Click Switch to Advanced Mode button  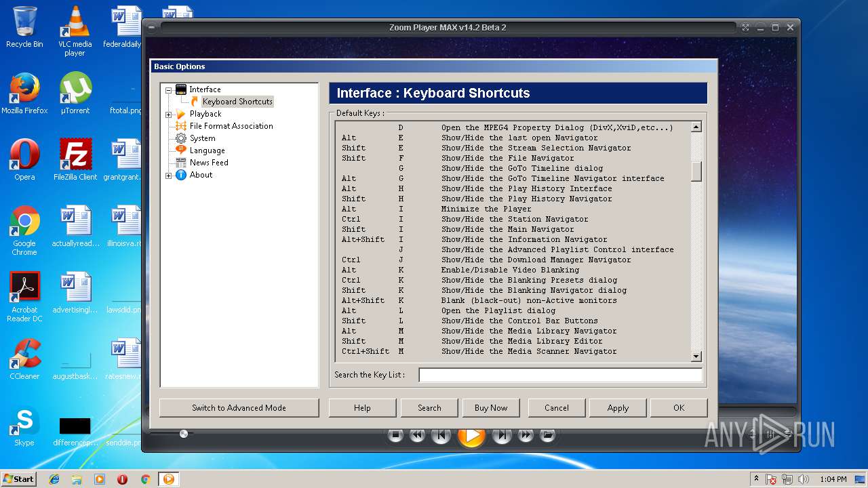coord(239,407)
